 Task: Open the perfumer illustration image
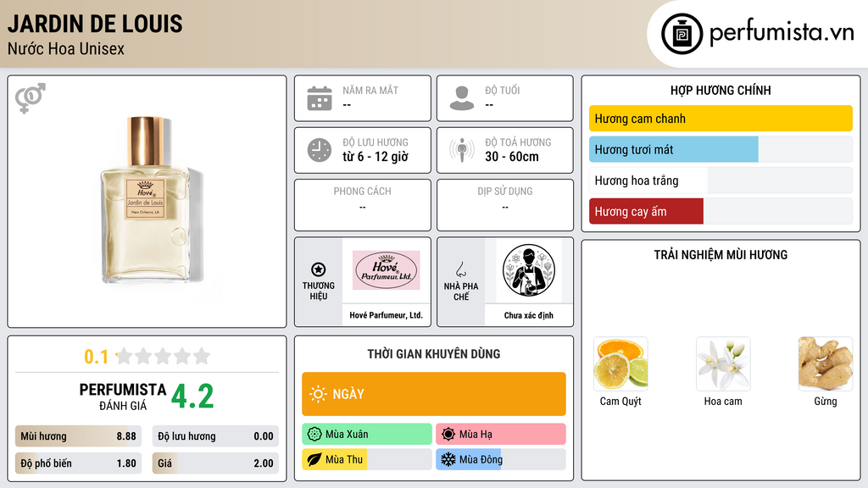(529, 270)
